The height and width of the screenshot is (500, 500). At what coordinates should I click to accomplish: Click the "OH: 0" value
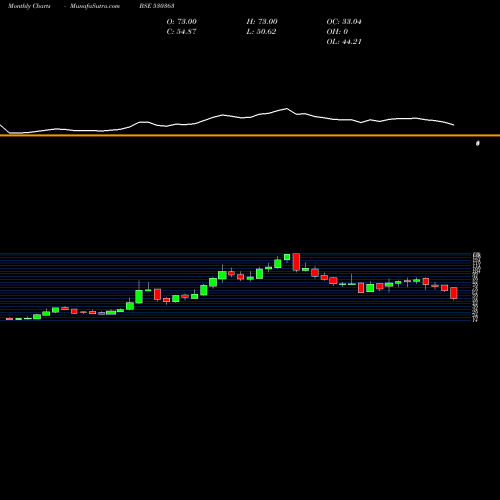(337, 32)
